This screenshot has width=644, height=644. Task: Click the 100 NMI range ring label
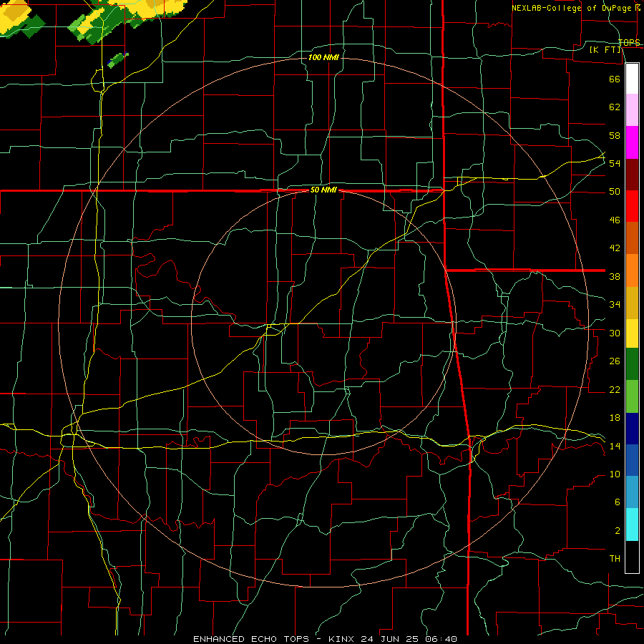tap(323, 57)
